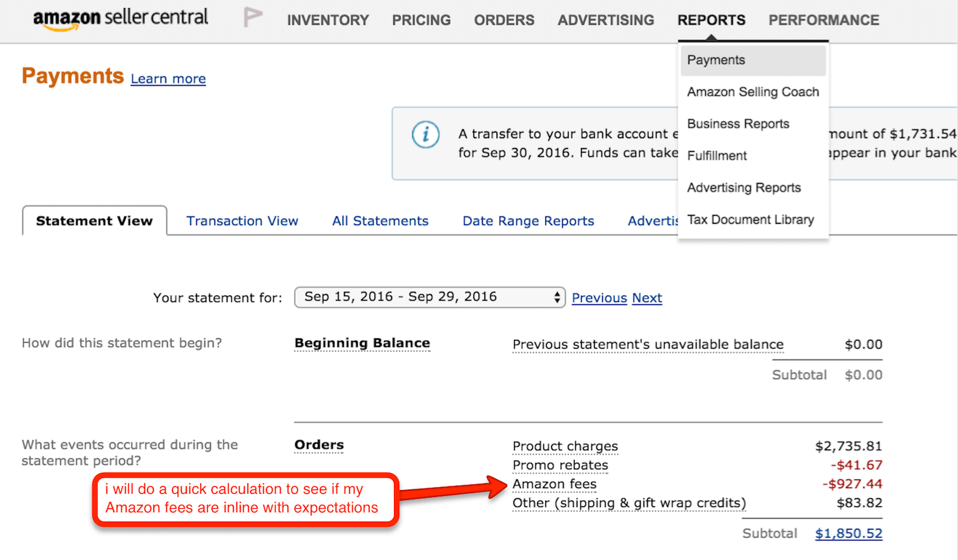Open the PRICING menu
Viewport: 958px width, 560px height.
click(x=421, y=21)
